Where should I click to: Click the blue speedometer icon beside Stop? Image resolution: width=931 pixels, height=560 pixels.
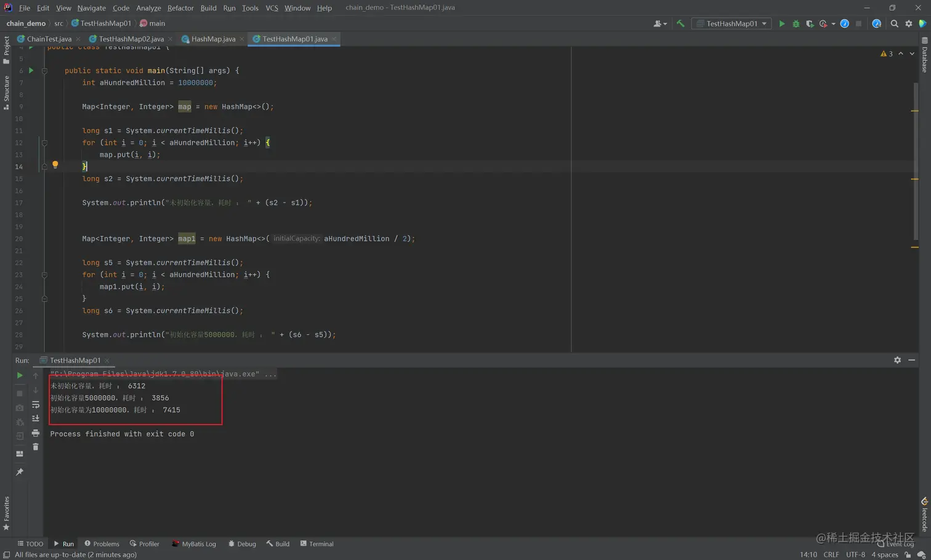click(x=845, y=23)
